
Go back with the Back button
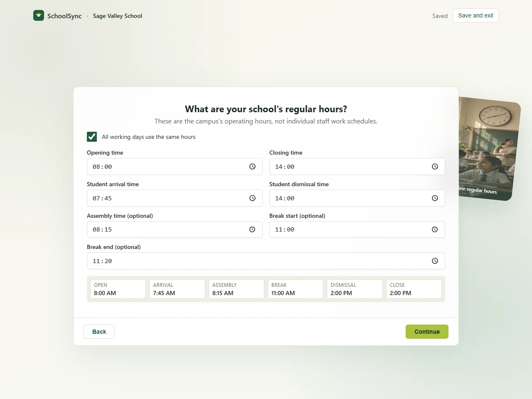pos(99,332)
